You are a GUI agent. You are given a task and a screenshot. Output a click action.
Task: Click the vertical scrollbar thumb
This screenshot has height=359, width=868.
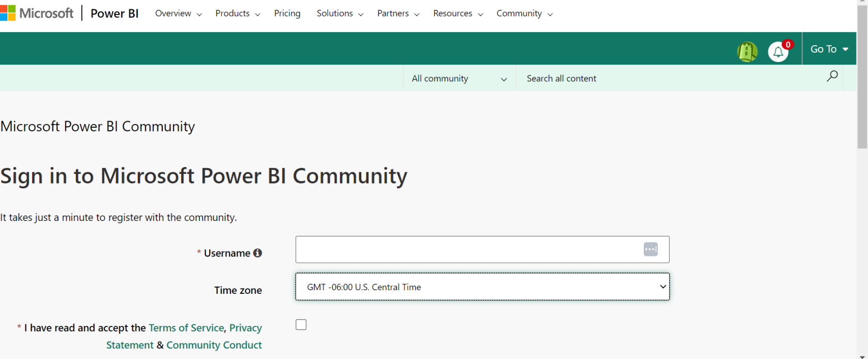(x=862, y=78)
